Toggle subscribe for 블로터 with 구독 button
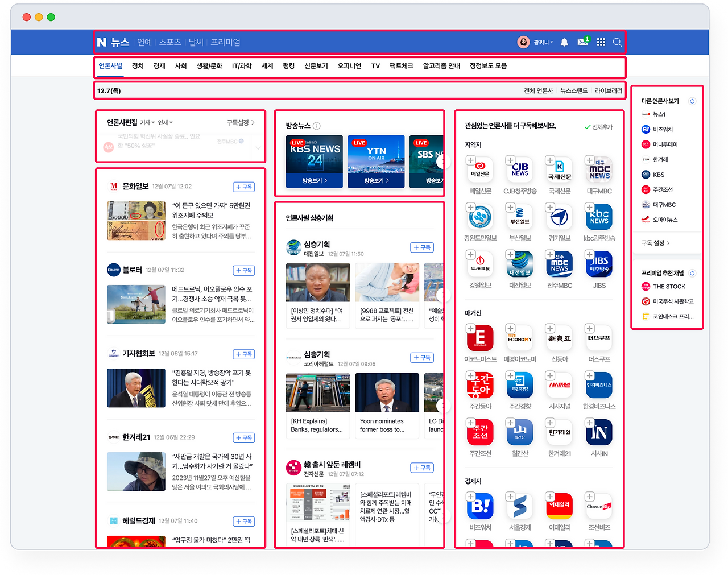 tap(244, 271)
